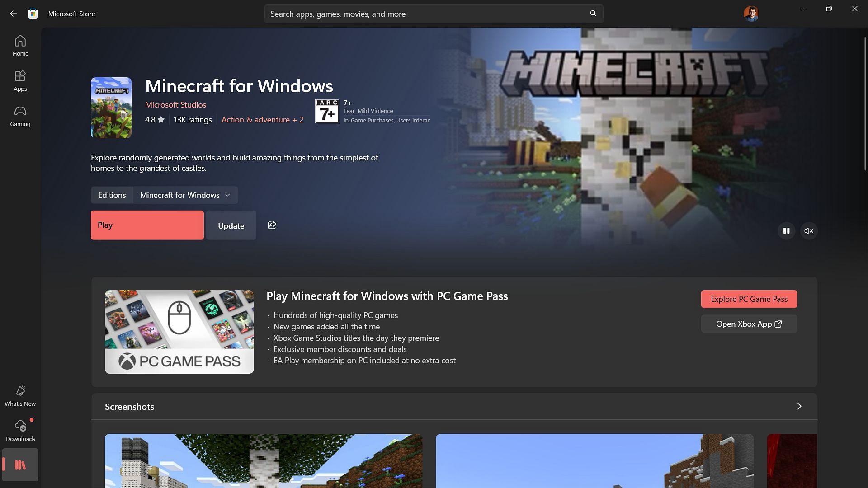
Task: Select Action & adventure category filter
Action: (x=262, y=119)
